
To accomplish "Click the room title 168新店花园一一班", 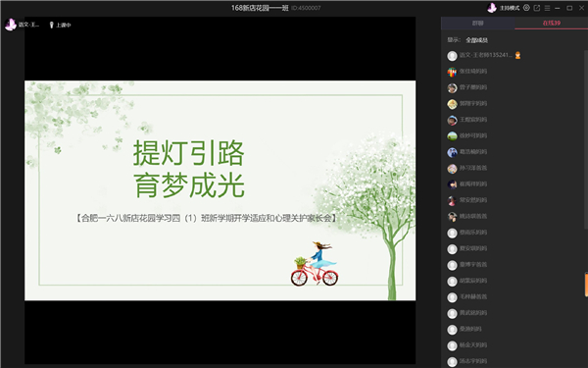I will coord(260,8).
